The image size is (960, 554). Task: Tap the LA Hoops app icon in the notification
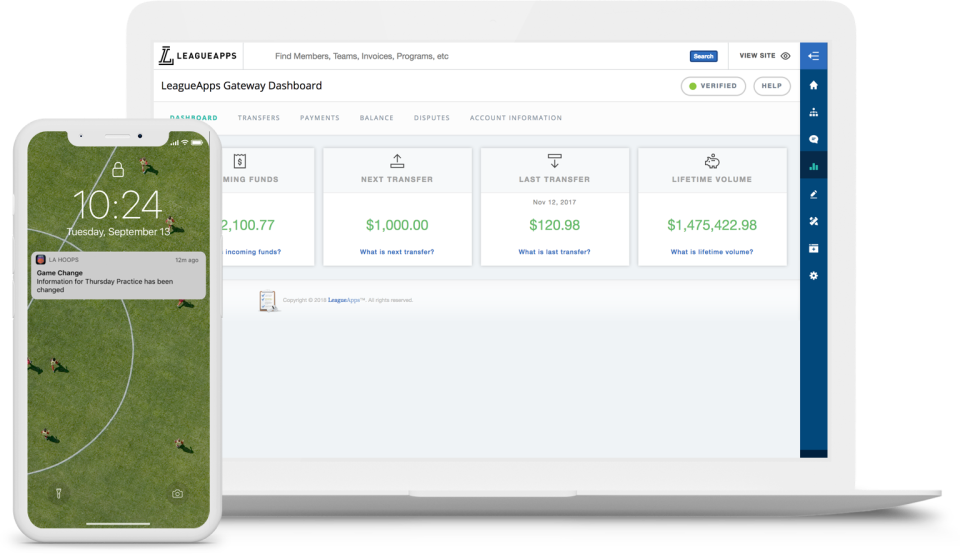(x=40, y=260)
